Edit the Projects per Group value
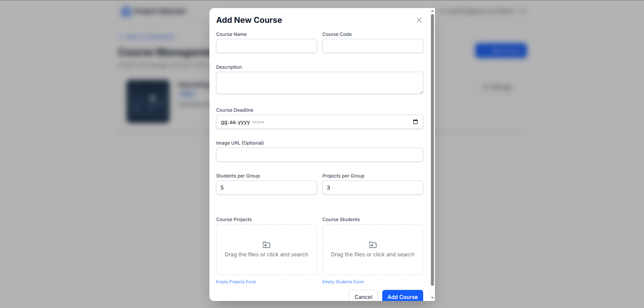This screenshot has height=308, width=644. [373, 188]
